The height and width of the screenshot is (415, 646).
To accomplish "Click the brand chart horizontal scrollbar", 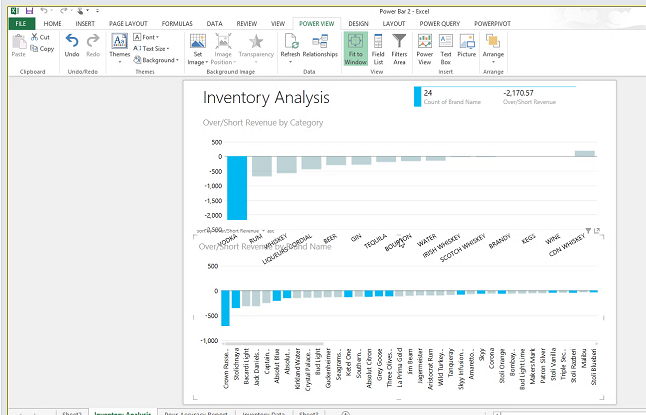I will pyautogui.click(x=273, y=343).
